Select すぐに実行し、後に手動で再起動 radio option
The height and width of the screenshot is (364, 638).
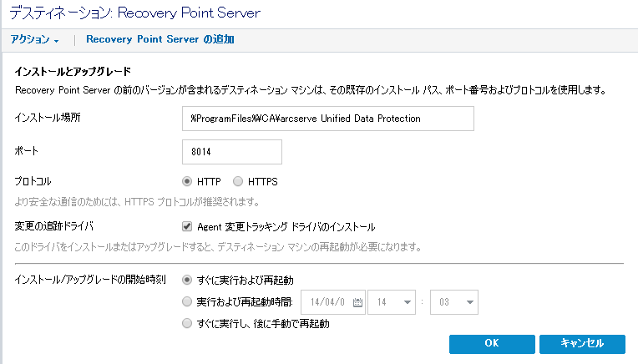point(187,324)
